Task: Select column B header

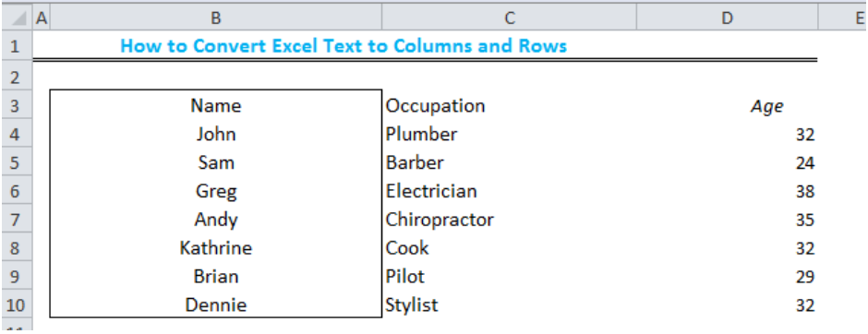Action: click(x=216, y=18)
